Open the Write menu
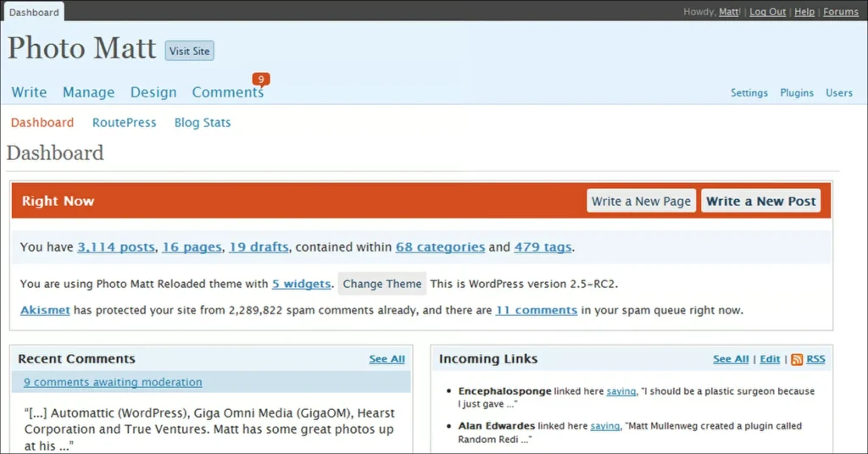868x454 pixels. pos(29,92)
